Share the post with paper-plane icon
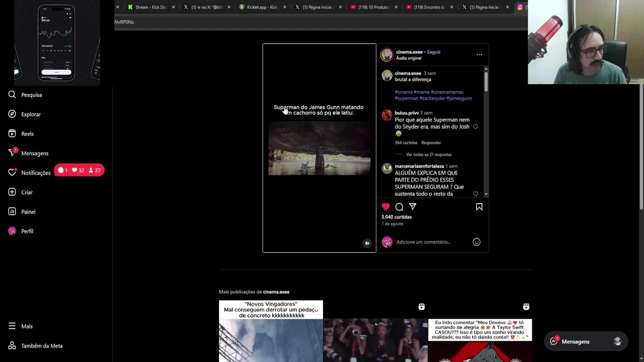This screenshot has height=362, width=644. (x=413, y=207)
